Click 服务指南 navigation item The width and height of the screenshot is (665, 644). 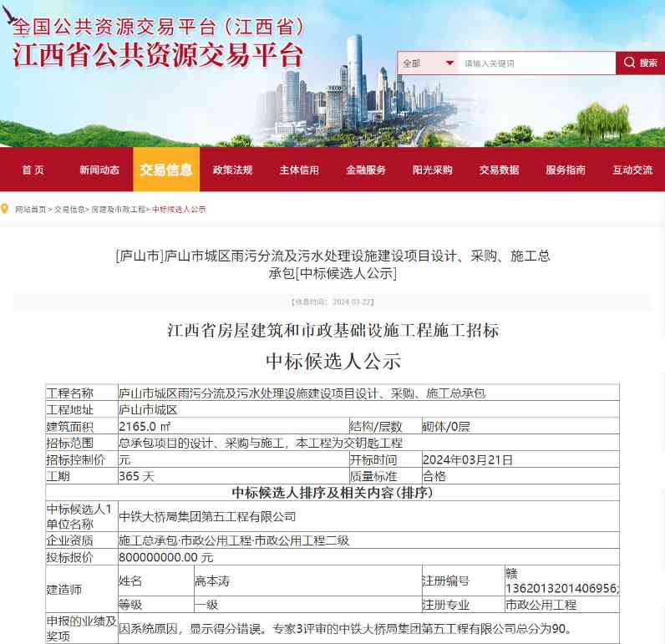point(566,170)
